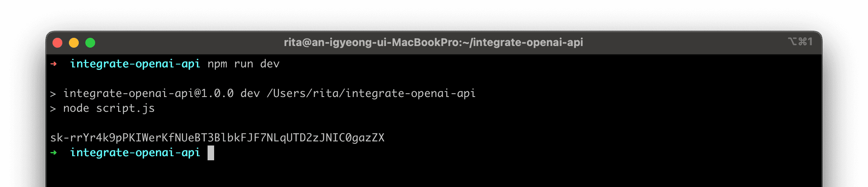This screenshot has height=187, width=868.
Task: Click the cyan directory name on first prompt
Action: pyautogui.click(x=135, y=64)
